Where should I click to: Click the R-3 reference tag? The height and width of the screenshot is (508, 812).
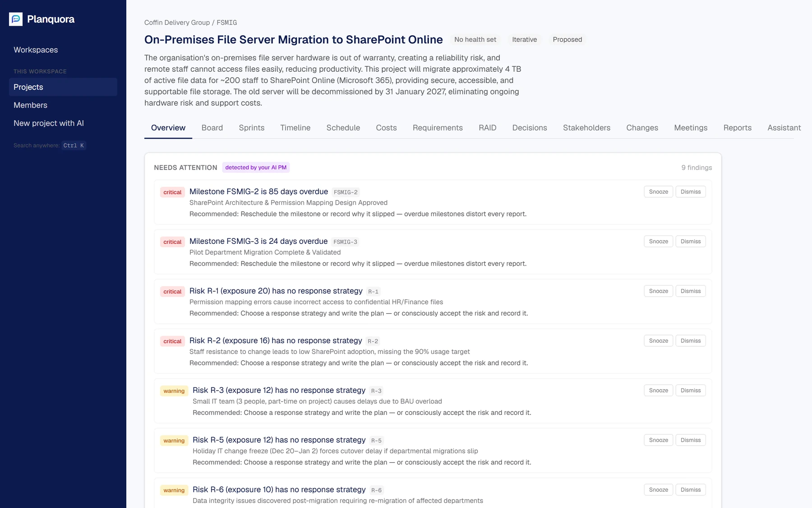tap(376, 391)
